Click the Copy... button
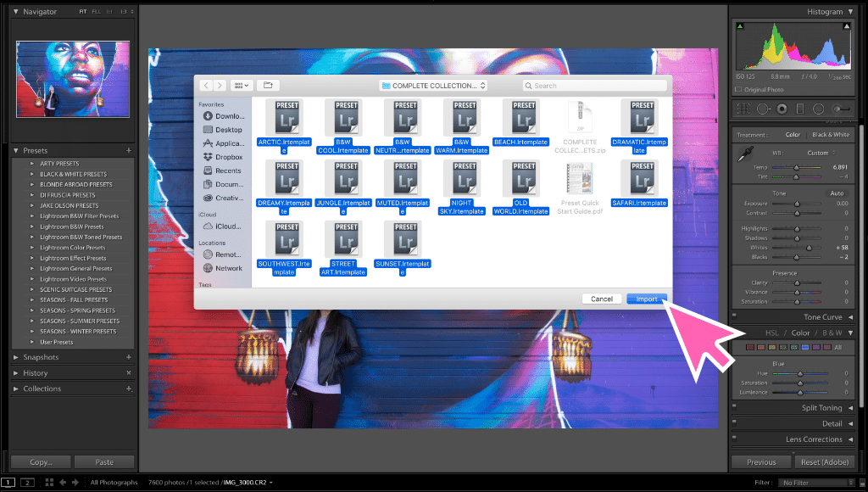The image size is (868, 492). click(x=41, y=462)
